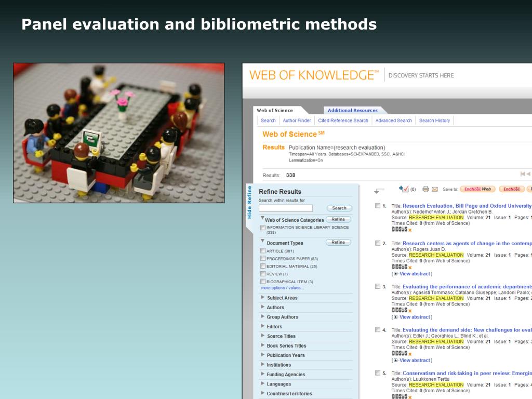Click BIBSYS icon under result 2
This screenshot has width=532, height=399.
click(x=400, y=267)
